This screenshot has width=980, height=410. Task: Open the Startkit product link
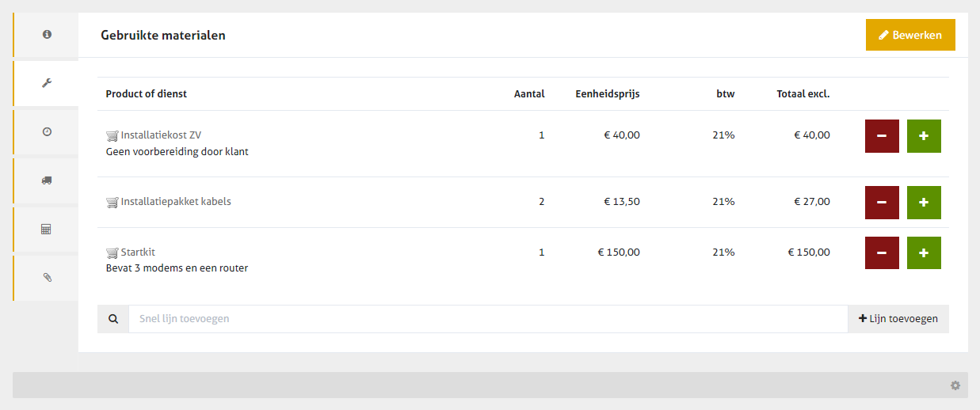138,252
